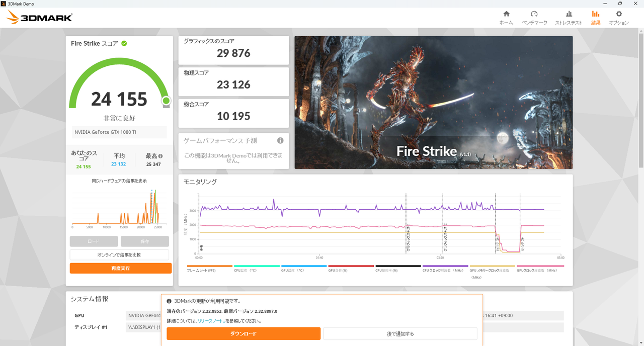The image size is (644, 346).
Task: Click the orange 再度実行 run again button
Action: (121, 269)
